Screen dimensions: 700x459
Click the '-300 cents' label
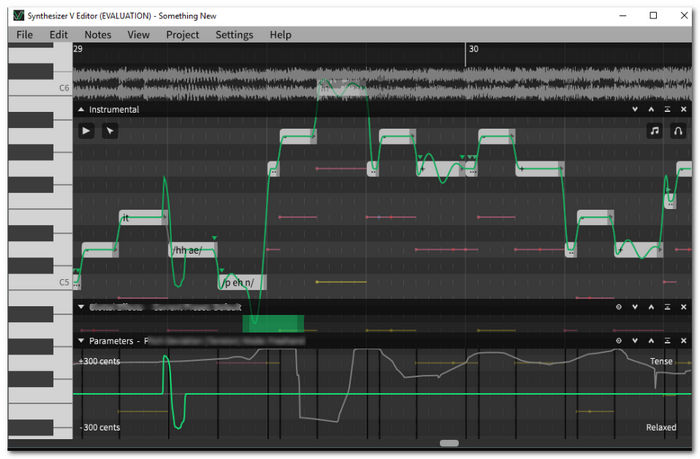[x=100, y=427]
